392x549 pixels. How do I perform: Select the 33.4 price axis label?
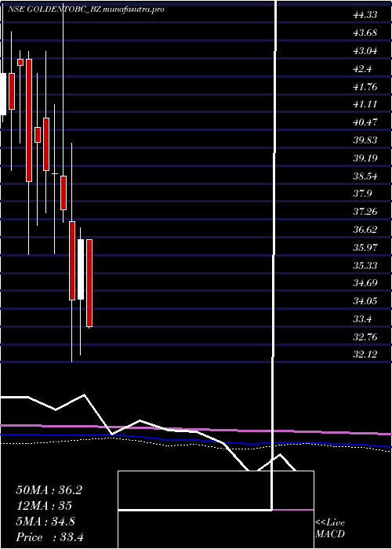362,319
